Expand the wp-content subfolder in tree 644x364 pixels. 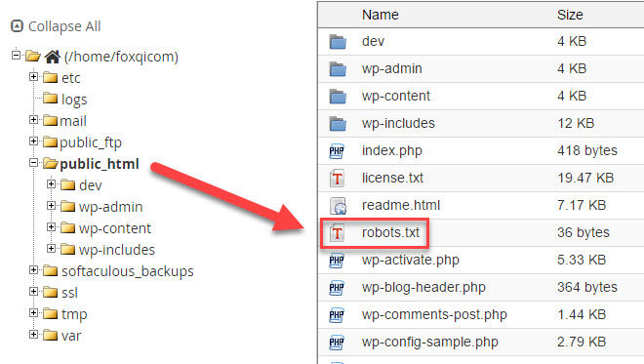pos(52,226)
